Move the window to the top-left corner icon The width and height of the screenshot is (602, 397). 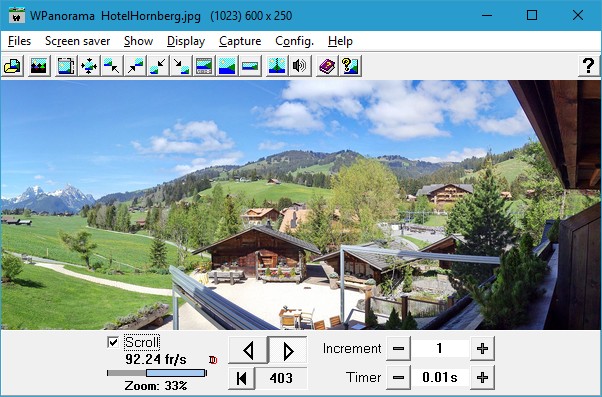(112, 66)
